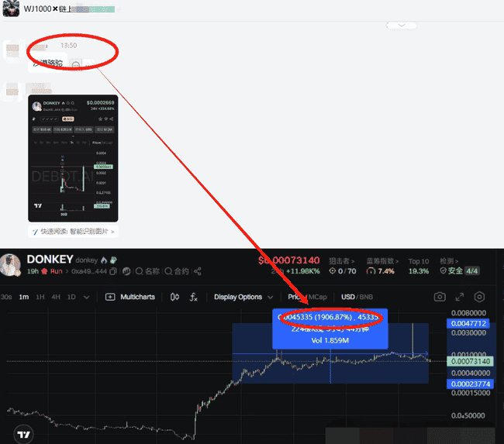Click the Vol 1.859M measurement label
The image size is (504, 444).
pyautogui.click(x=330, y=340)
